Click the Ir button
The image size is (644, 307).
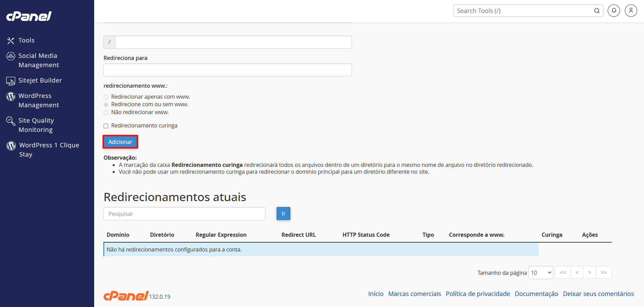tap(283, 213)
